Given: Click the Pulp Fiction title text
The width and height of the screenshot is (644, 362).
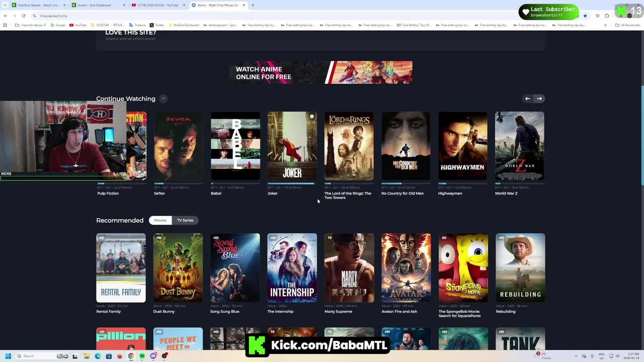Looking at the screenshot, I should [108, 193].
